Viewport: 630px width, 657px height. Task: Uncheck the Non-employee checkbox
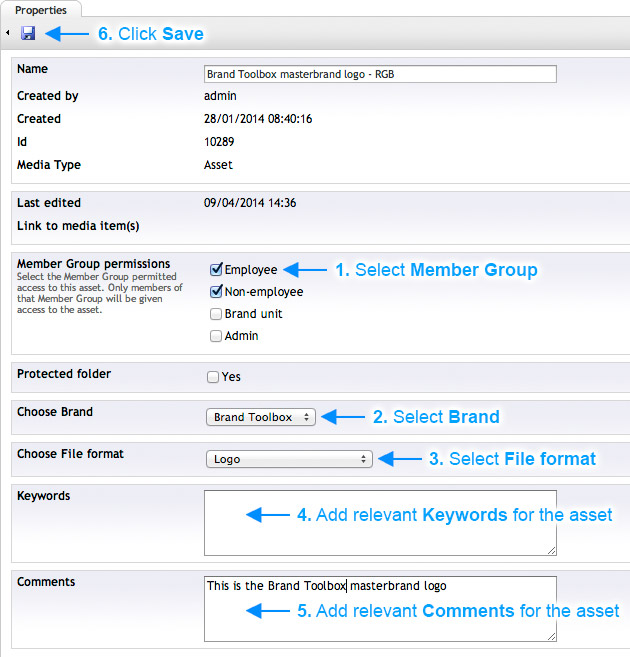pos(216,292)
